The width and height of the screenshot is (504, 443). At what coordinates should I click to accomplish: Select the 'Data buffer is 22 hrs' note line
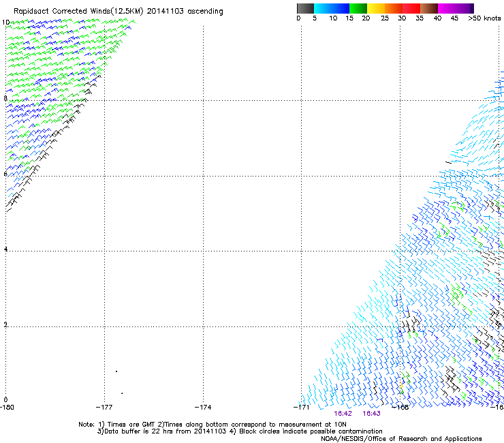point(240,431)
